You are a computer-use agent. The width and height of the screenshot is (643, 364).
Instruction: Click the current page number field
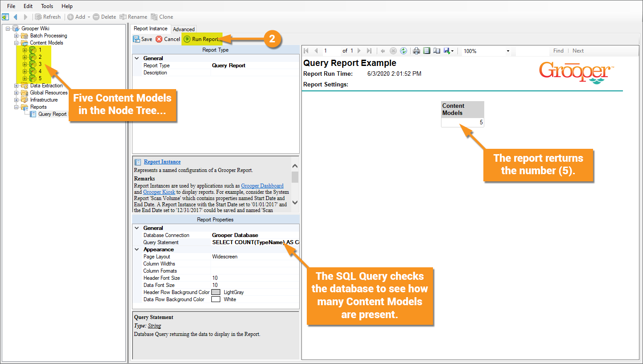(x=331, y=51)
